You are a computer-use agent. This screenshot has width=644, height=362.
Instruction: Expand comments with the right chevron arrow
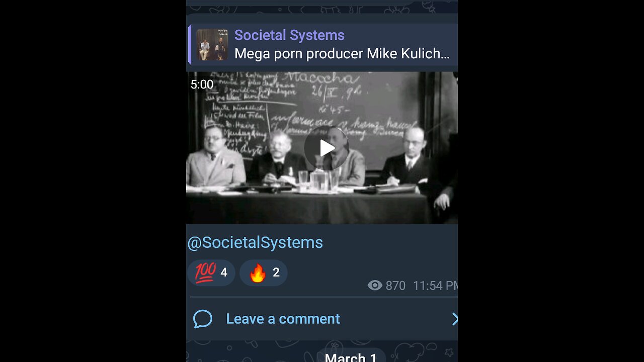[x=454, y=319]
